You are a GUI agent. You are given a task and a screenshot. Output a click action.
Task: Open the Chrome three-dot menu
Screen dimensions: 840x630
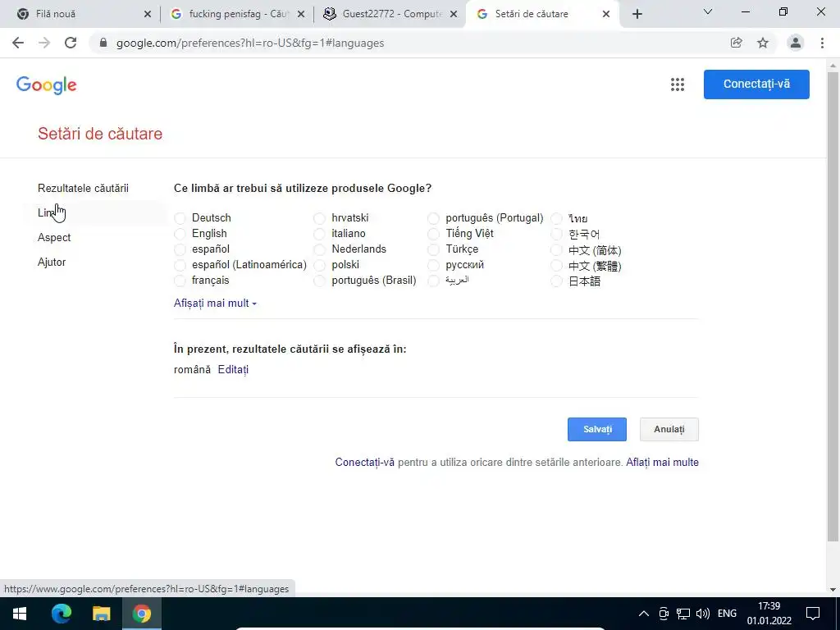point(822,43)
